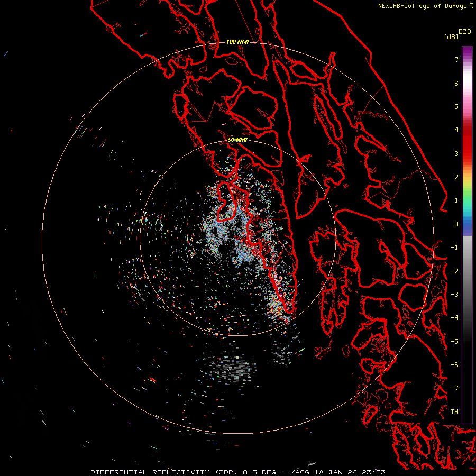The height and width of the screenshot is (476, 476).
Task: Click the [dB] unit label
Action: click(452, 36)
